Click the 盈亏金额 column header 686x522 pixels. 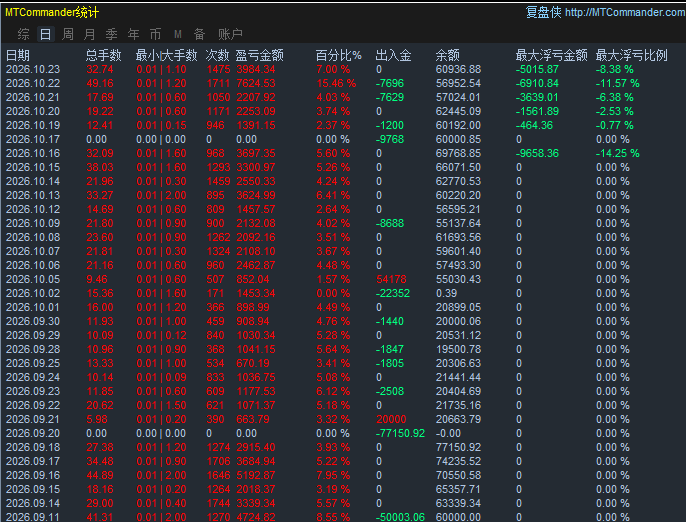(x=260, y=55)
